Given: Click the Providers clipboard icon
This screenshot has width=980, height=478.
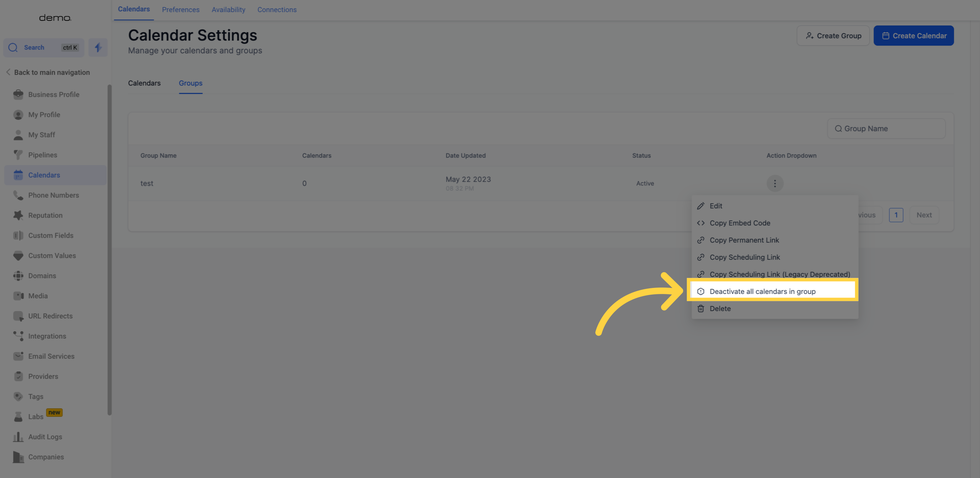Looking at the screenshot, I should tap(18, 376).
